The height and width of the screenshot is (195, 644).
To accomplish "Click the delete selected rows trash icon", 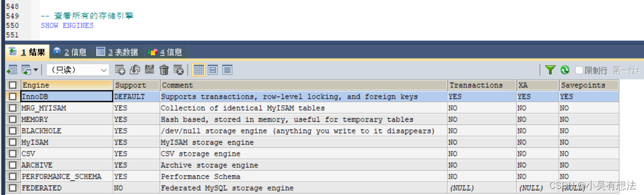I will [164, 70].
